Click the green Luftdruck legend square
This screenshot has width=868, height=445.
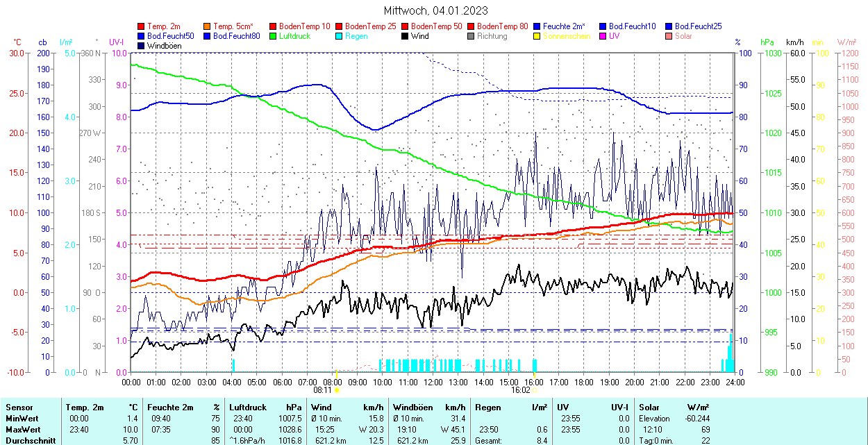click(274, 36)
